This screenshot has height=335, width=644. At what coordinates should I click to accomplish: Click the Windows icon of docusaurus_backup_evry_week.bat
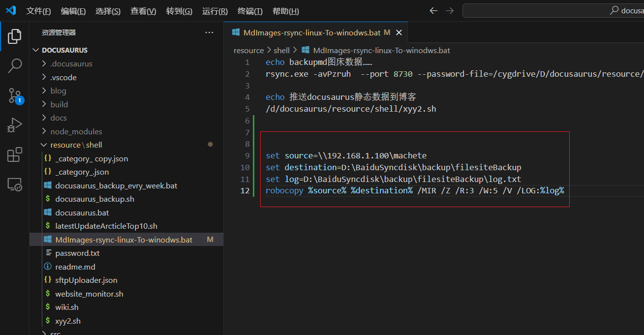(x=48, y=185)
